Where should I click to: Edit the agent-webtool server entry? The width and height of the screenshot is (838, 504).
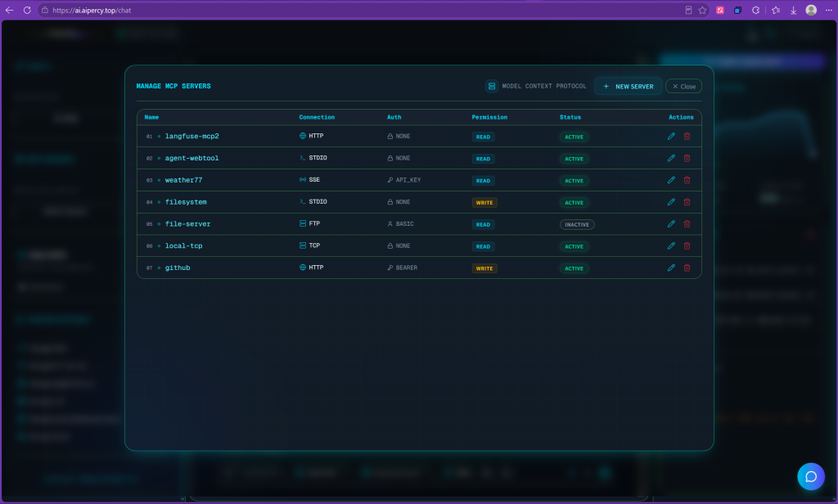(x=671, y=158)
